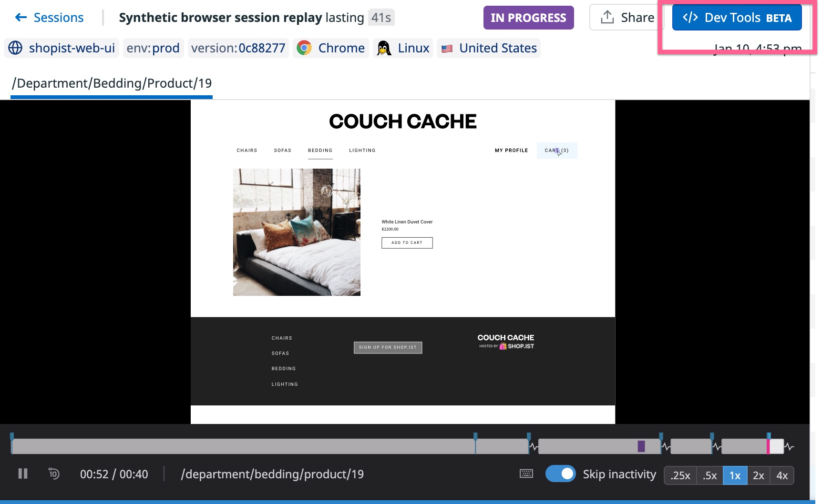Click the Chrome browser icon
Image resolution: width=822 pixels, height=504 pixels.
(x=304, y=48)
